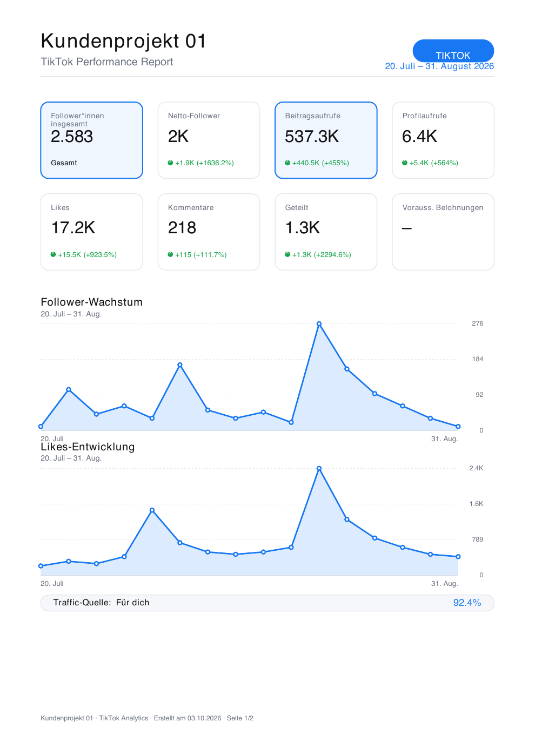Select the Follower*innen insgesamt card value 2.583
Screen dimensions: 535x756
[72, 137]
